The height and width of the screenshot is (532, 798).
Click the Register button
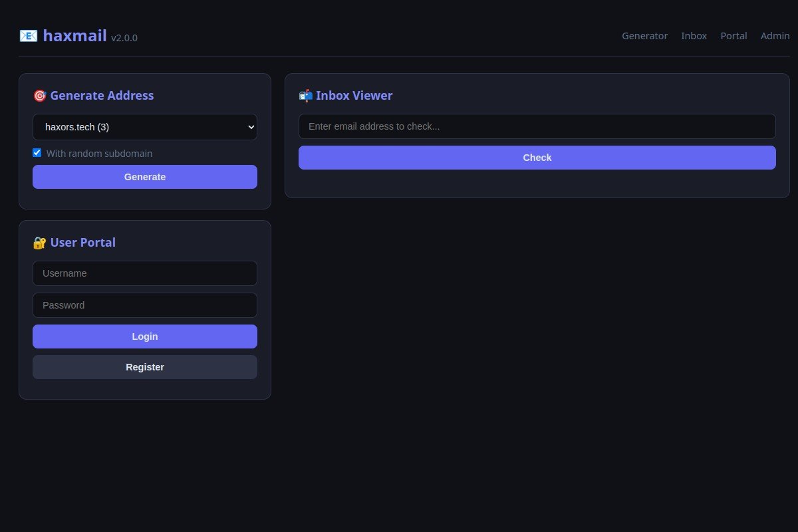tap(145, 367)
